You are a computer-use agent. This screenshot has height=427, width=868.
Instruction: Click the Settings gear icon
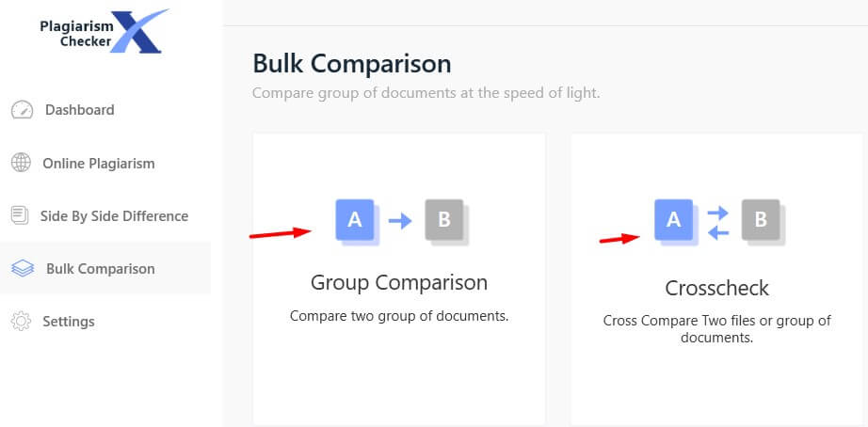pos(21,322)
